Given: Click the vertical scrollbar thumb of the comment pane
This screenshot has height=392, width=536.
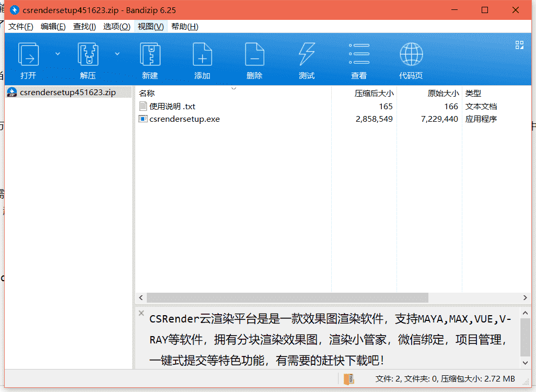Looking at the screenshot, I should pos(525,337).
